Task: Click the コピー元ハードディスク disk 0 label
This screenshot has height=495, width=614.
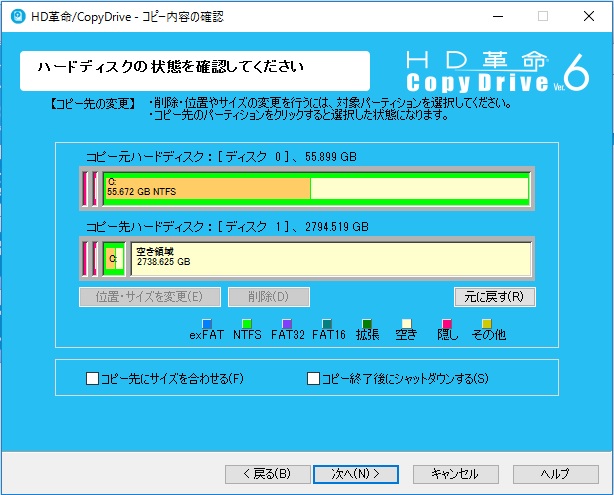Action: point(221,157)
